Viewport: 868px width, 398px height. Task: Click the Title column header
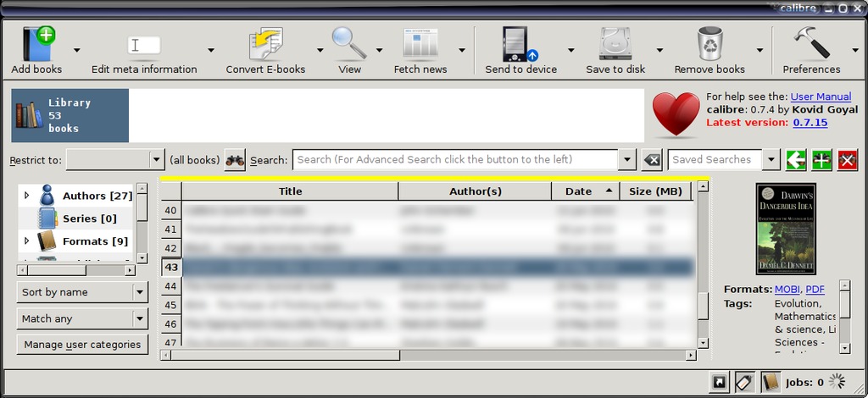point(290,191)
